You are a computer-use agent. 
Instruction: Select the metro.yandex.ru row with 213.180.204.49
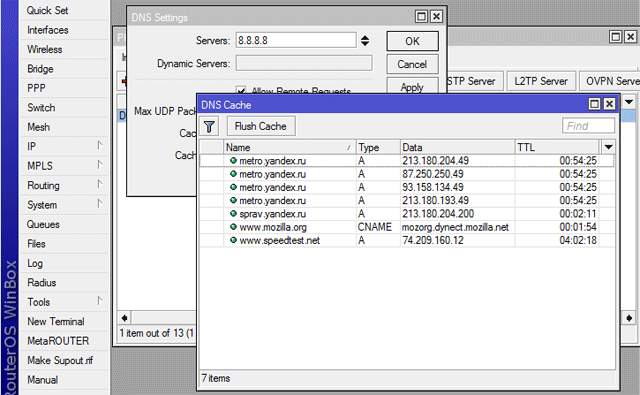[x=407, y=161]
